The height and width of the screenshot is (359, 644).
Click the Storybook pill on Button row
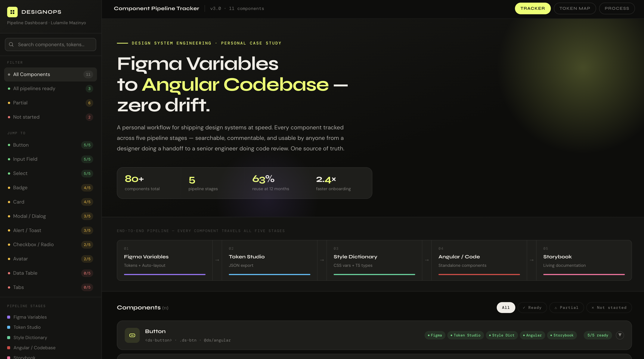pyautogui.click(x=562, y=336)
